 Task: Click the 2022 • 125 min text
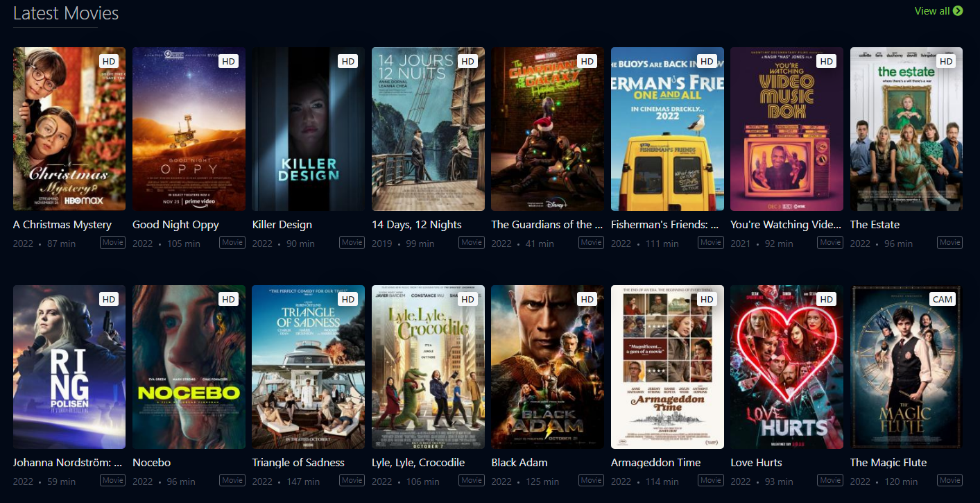[x=525, y=481]
